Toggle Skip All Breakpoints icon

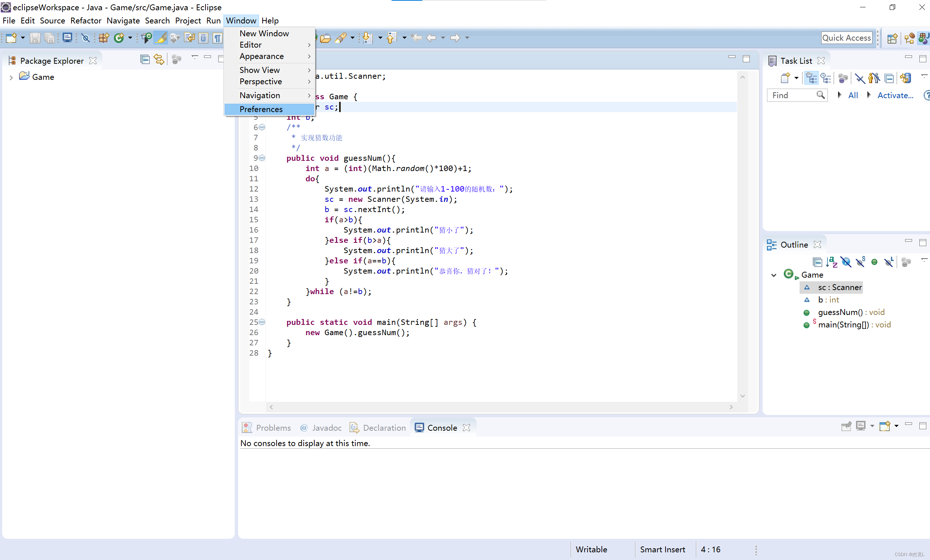click(86, 38)
